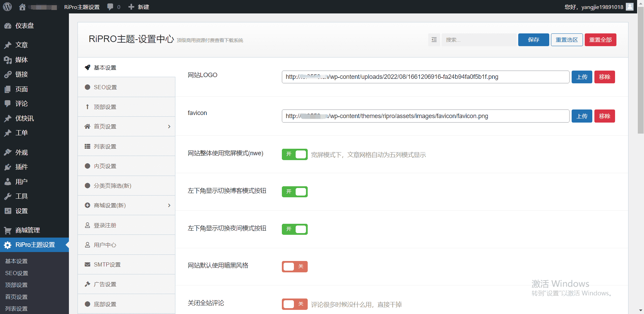Select the 分类页筛选(新) tab

pyautogui.click(x=126, y=186)
